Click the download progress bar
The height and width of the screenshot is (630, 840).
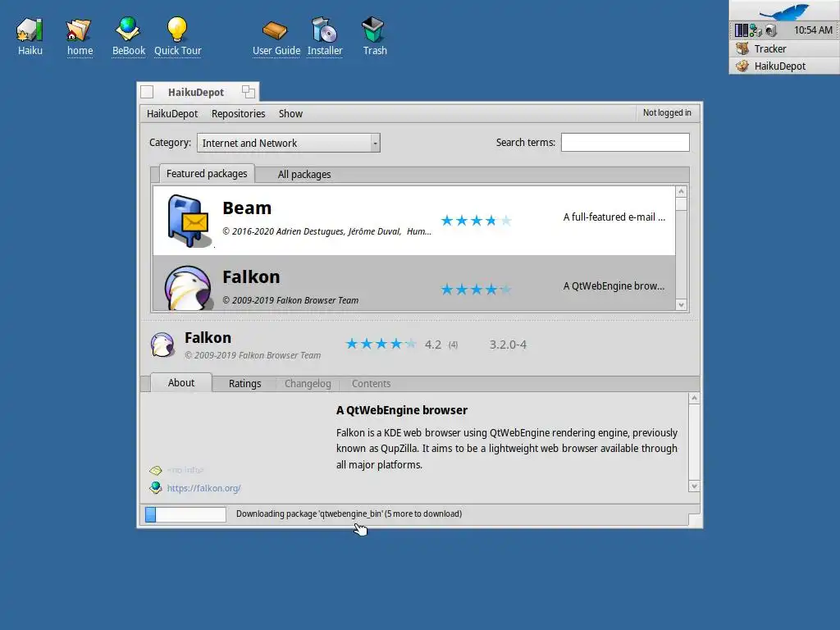point(185,514)
